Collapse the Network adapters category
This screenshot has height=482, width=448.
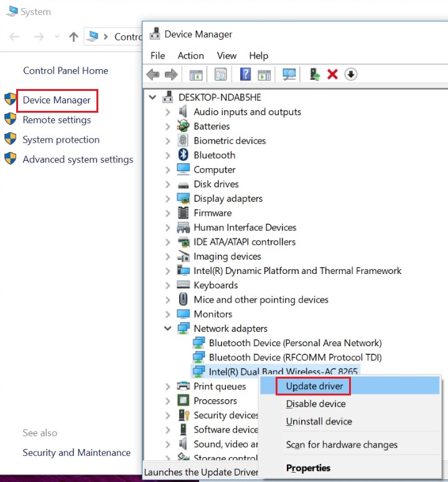click(167, 328)
